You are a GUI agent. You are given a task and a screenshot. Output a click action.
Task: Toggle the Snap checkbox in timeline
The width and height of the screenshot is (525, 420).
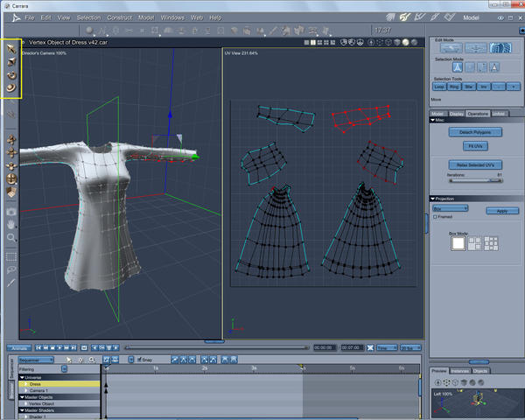pyautogui.click(x=139, y=359)
